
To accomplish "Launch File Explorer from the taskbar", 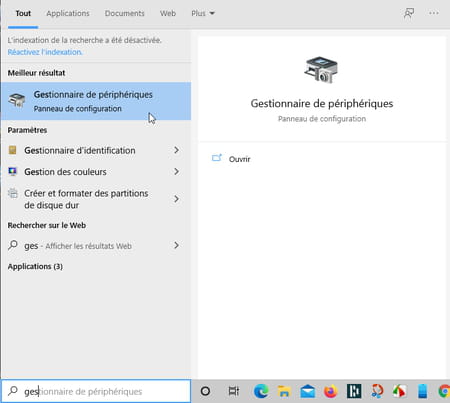I will pos(284,391).
